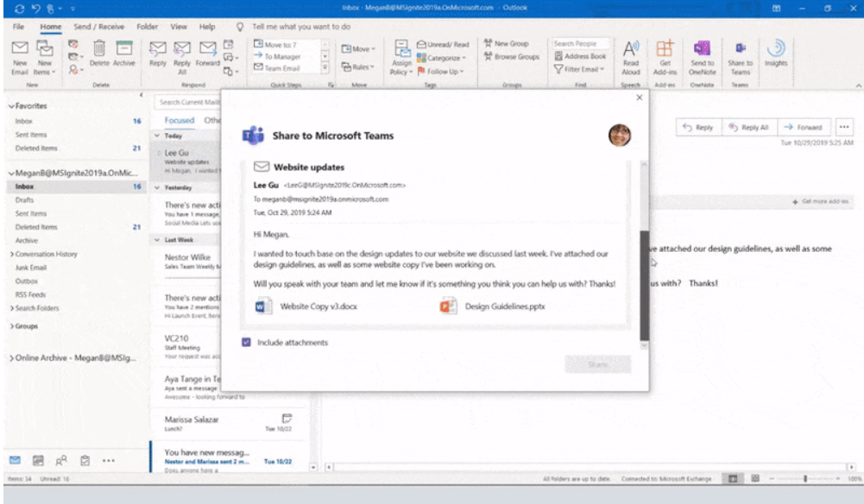This screenshot has height=504, width=864.
Task: Click the ribbon Forward icon
Action: (208, 48)
